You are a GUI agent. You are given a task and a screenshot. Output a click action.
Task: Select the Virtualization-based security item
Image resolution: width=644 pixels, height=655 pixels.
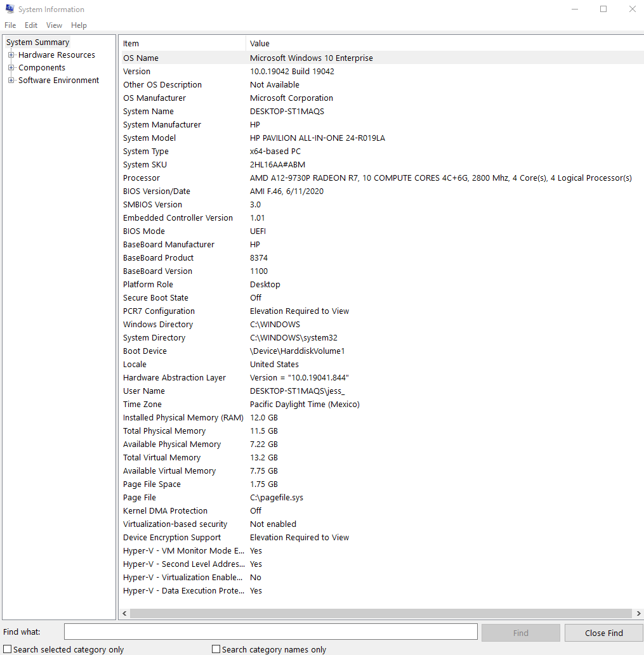(175, 524)
